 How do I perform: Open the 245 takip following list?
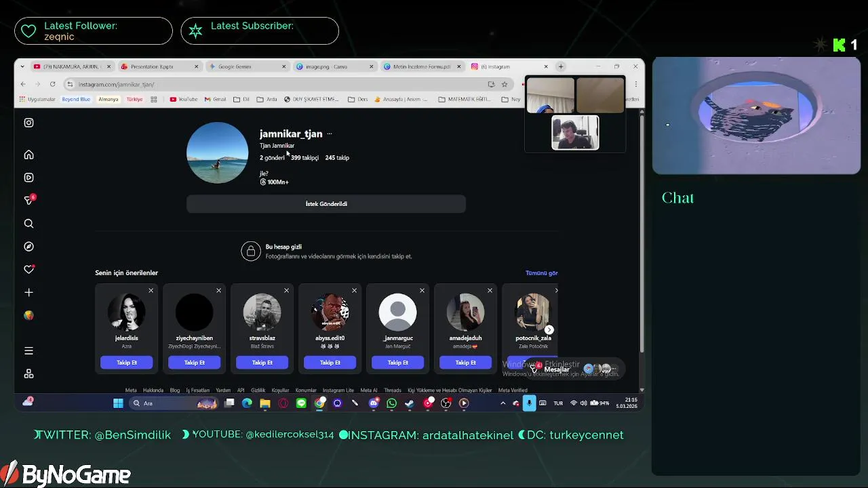pos(337,157)
